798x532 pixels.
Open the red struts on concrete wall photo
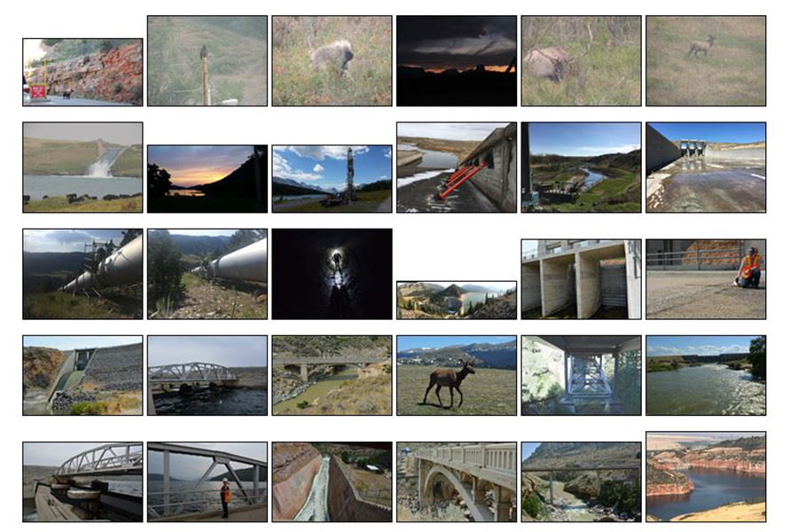coord(457,167)
